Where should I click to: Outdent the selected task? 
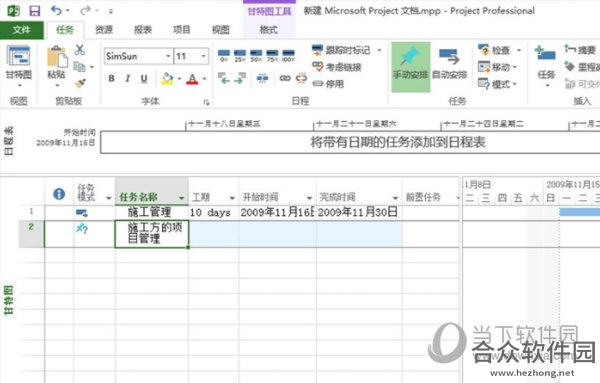click(224, 78)
